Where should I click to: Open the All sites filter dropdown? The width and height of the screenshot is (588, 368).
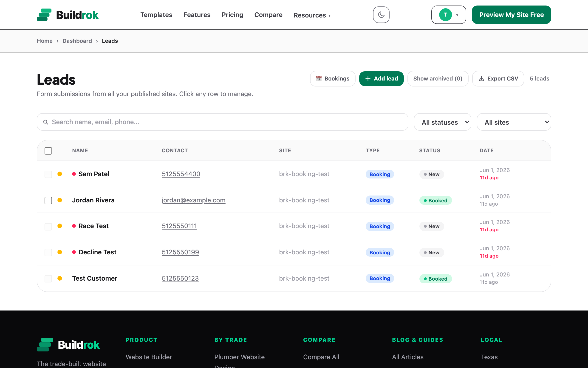coord(514,122)
